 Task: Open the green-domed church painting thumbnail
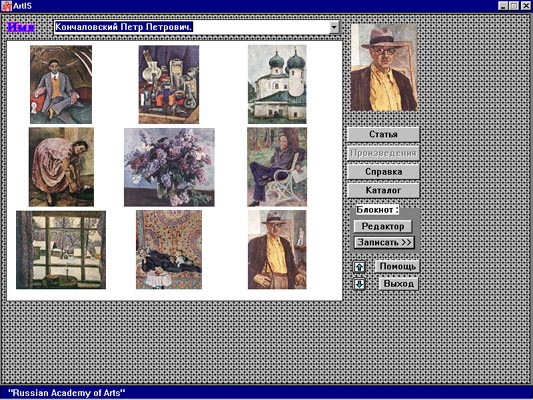point(277,84)
